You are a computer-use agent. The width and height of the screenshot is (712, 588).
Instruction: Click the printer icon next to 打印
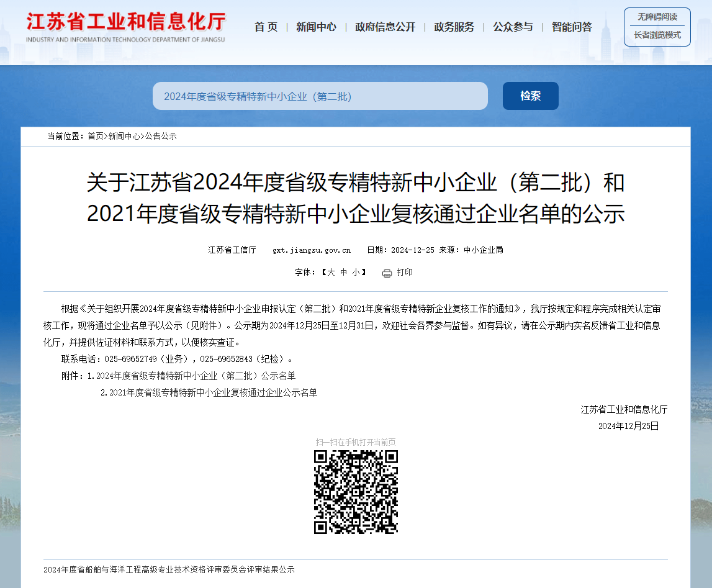[x=387, y=273]
